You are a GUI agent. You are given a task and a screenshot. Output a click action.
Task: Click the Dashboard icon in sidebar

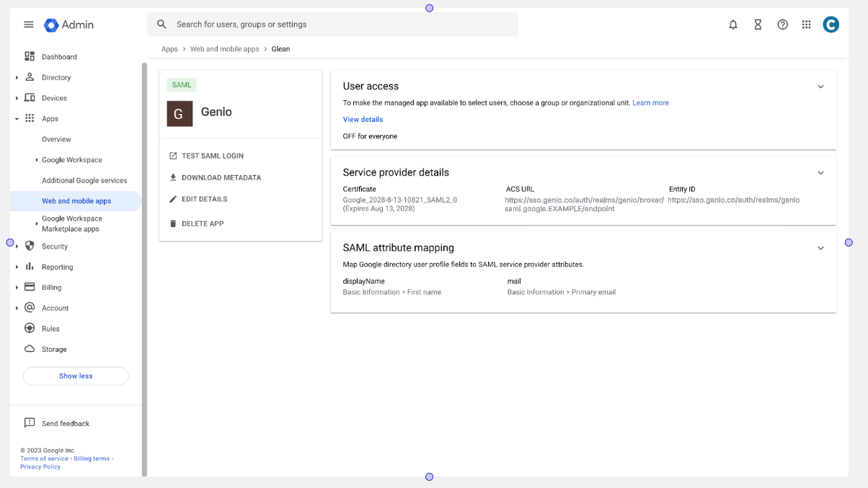[x=30, y=56]
